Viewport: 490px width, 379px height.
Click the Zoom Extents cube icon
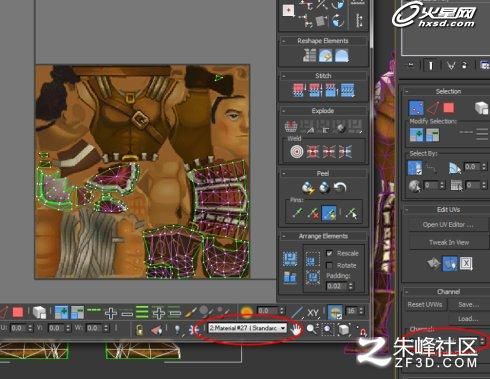pyautogui.click(x=343, y=329)
